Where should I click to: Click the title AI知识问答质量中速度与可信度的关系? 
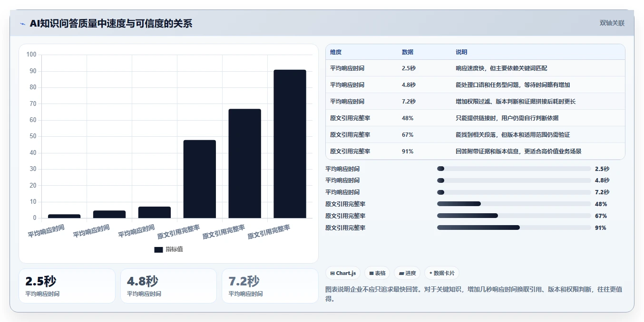pyautogui.click(x=111, y=23)
